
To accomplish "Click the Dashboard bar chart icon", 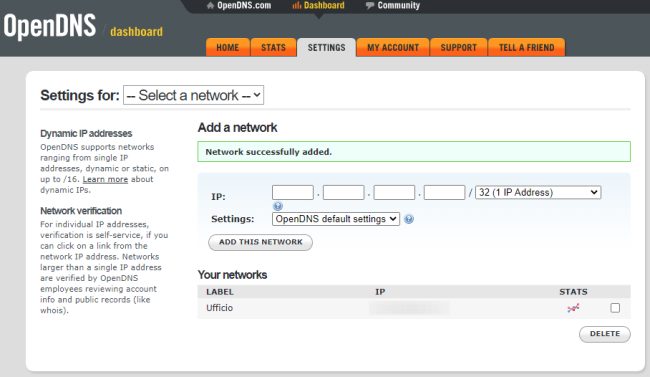I will pos(296,5).
